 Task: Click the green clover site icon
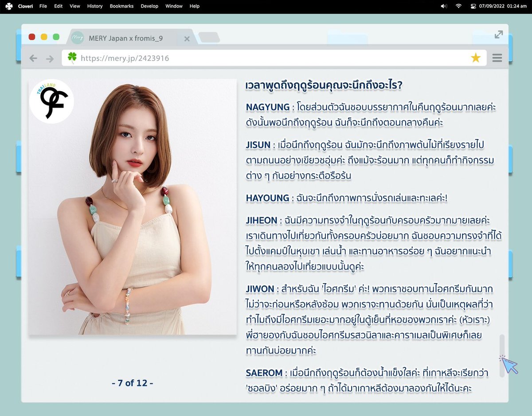[72, 58]
